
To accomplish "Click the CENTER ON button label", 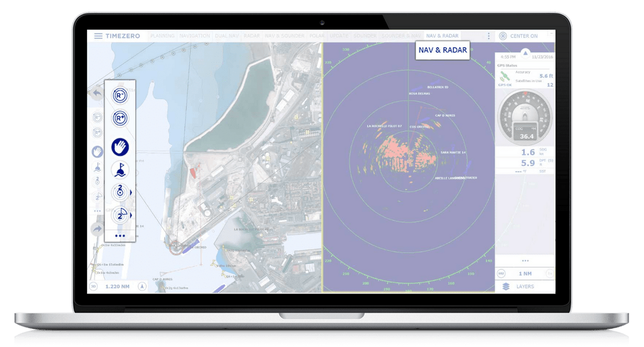I will [524, 36].
